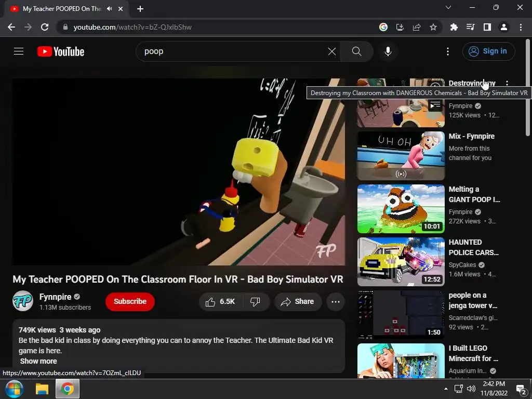This screenshot has width=532, height=399.
Task: Go forward in browser
Action: pyautogui.click(x=28, y=27)
